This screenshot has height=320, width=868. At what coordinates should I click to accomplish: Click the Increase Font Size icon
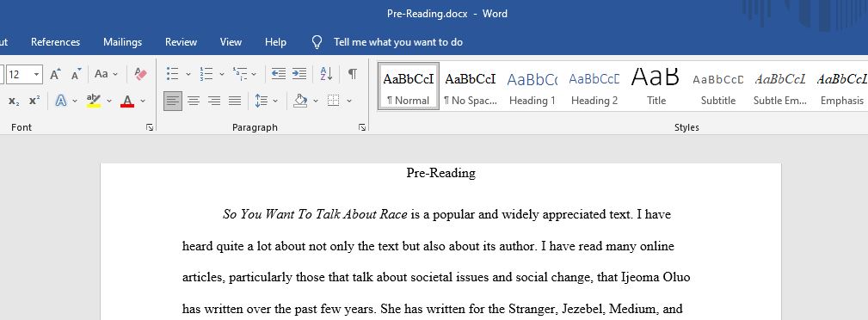coord(55,74)
